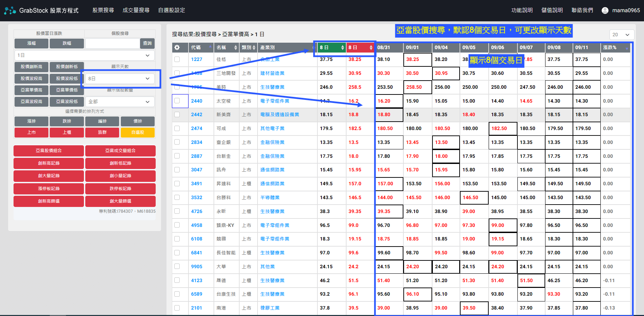Go to 自選股設定 menu item
The image size is (644, 316).
pos(172,10)
